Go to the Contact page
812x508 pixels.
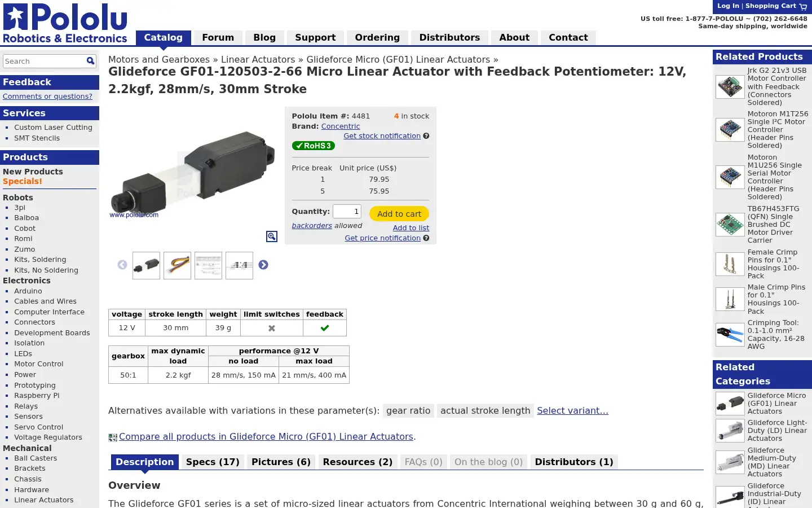[x=568, y=37]
